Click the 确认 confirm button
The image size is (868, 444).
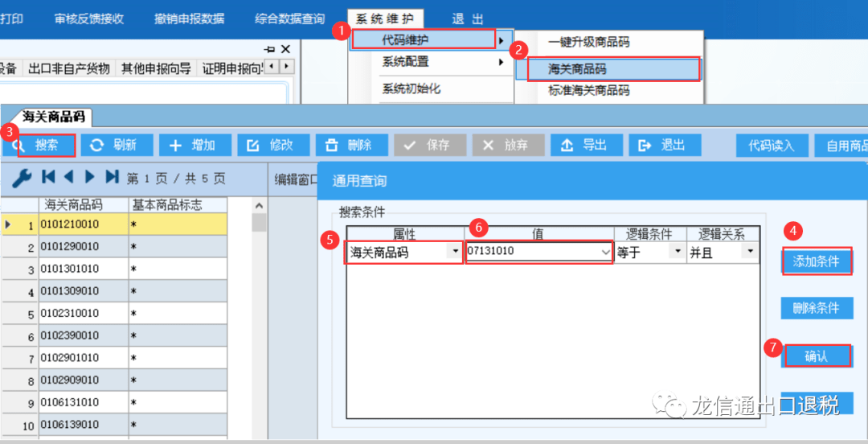click(816, 357)
